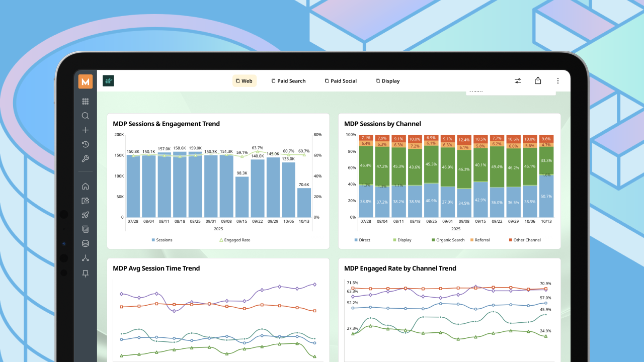Click the 63.7% engaged rate data point

pos(258,152)
